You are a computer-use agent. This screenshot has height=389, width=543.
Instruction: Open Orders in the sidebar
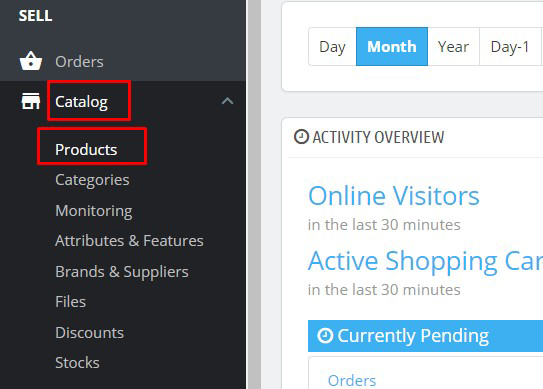click(79, 62)
